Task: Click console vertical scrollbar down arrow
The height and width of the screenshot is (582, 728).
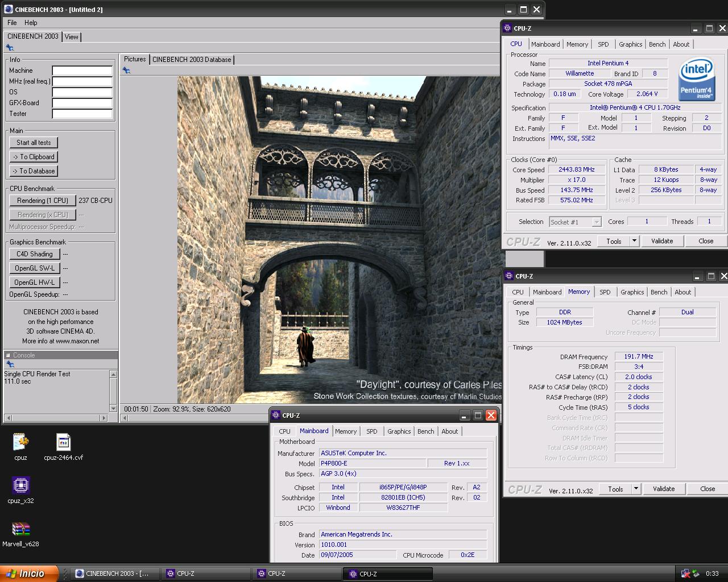Action: coord(113,408)
